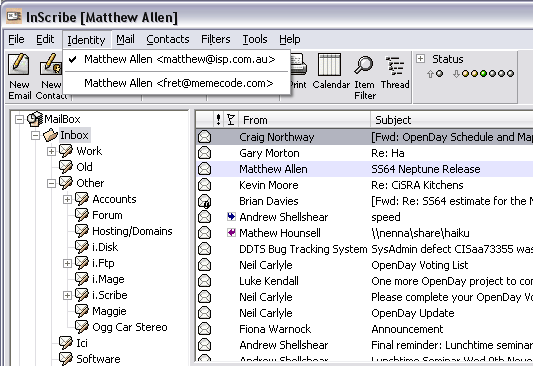Click the Forum folder icon
Viewport: 533px width, 366px height.
coord(82,215)
